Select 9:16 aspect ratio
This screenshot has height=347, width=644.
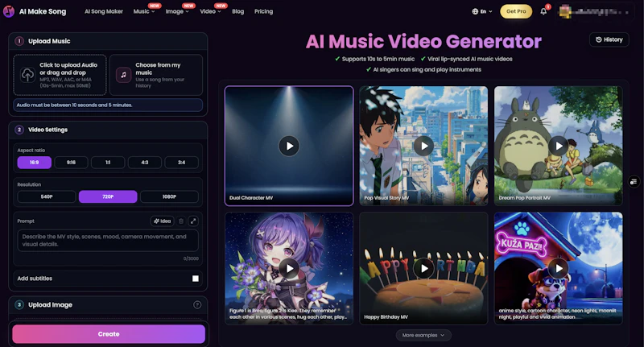71,162
